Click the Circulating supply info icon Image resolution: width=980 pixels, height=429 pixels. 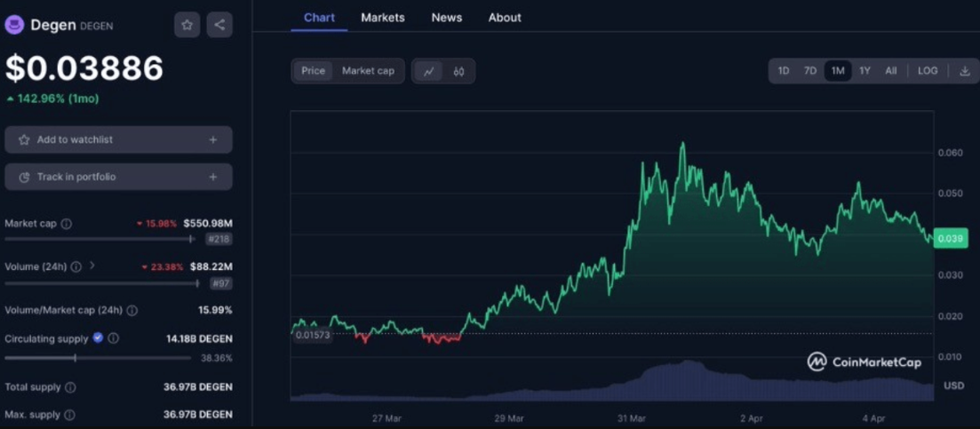[113, 338]
